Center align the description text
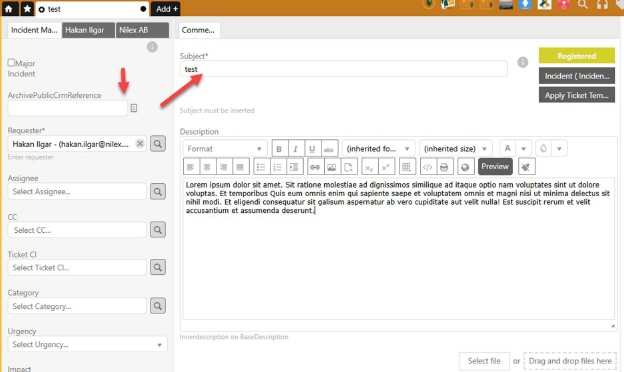The width and height of the screenshot is (624, 372). click(x=207, y=167)
